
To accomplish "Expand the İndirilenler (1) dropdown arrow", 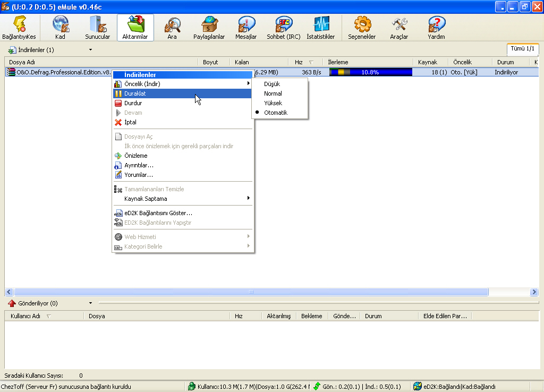I will [x=90, y=50].
